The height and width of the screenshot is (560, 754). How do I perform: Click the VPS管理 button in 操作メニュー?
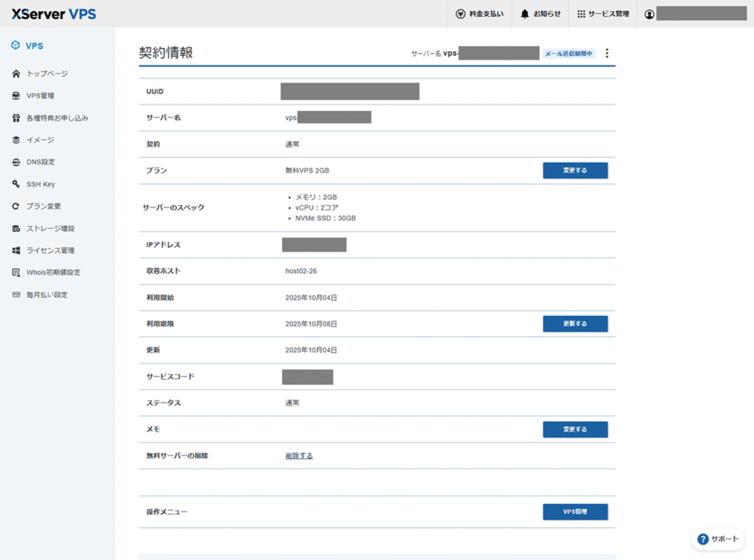575,511
